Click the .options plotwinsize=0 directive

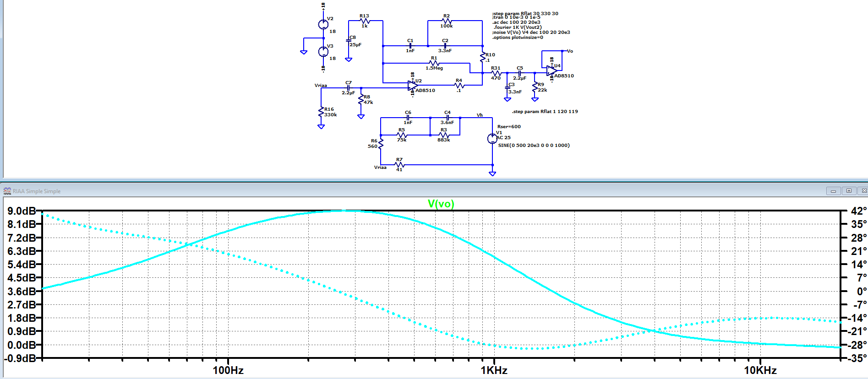pyautogui.click(x=518, y=38)
